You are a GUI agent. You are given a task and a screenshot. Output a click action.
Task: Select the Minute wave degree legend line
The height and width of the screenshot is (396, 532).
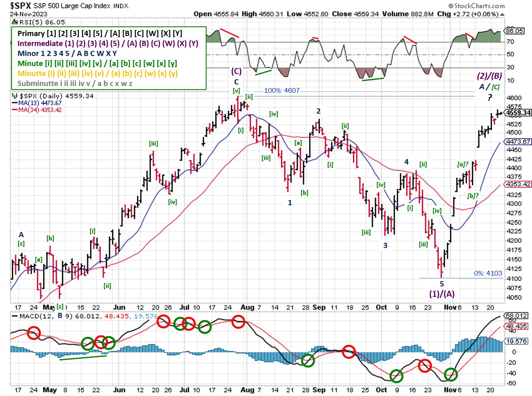coord(97,64)
